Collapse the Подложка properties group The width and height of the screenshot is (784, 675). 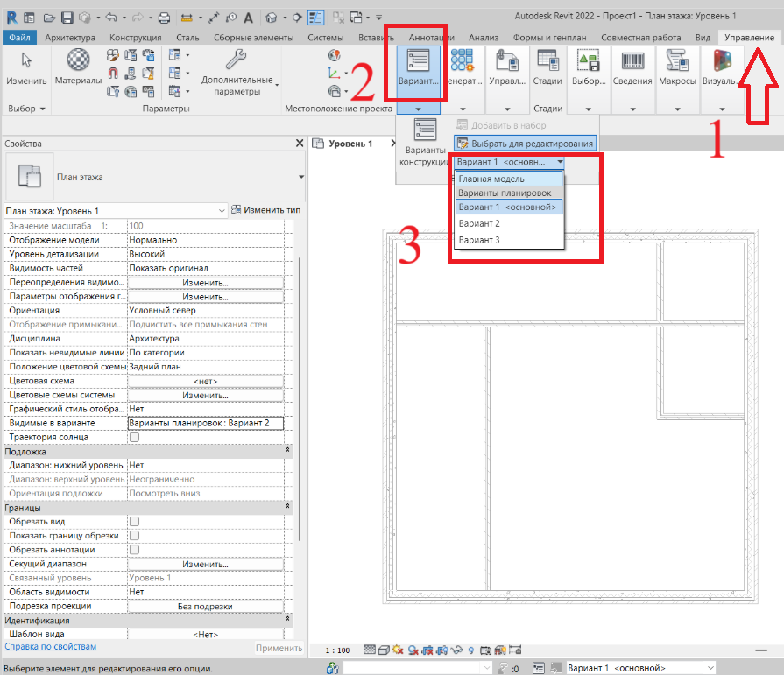[287, 450]
